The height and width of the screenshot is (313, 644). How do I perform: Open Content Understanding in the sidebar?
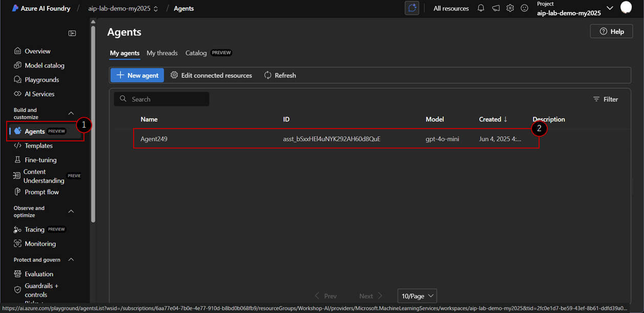tap(45, 176)
